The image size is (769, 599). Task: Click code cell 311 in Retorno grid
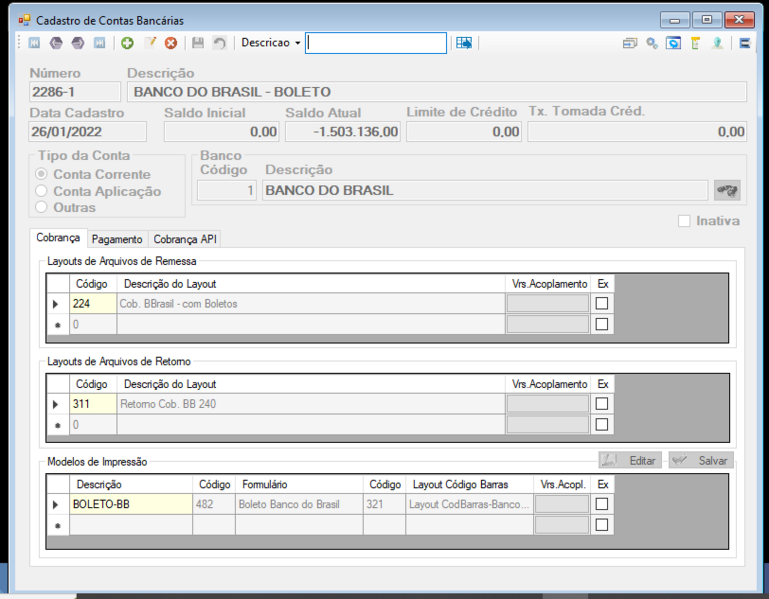pos(93,404)
